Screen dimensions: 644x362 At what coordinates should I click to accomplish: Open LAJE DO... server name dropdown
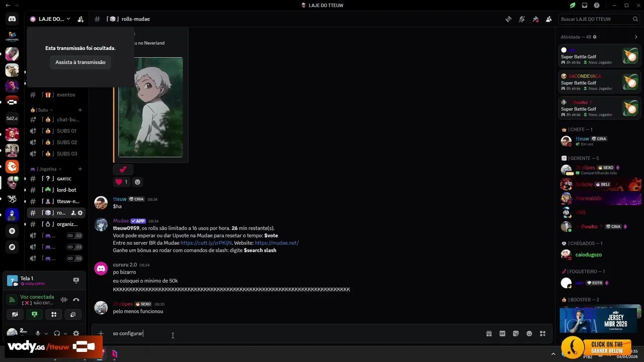point(50,19)
